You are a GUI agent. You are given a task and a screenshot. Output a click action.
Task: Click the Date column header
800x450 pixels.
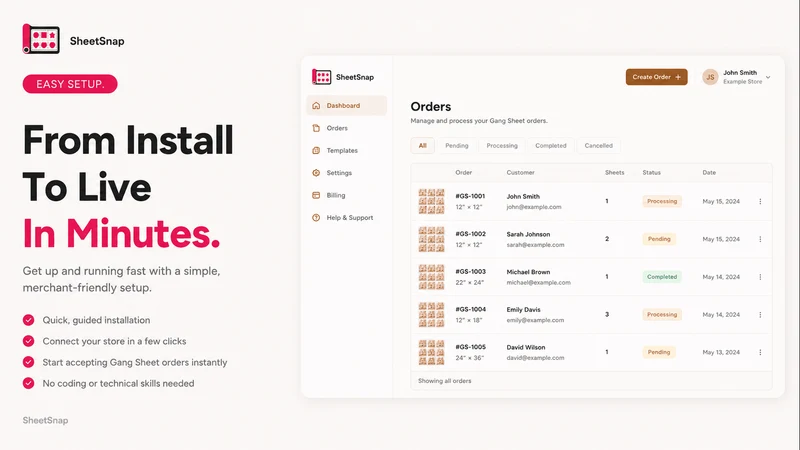709,172
